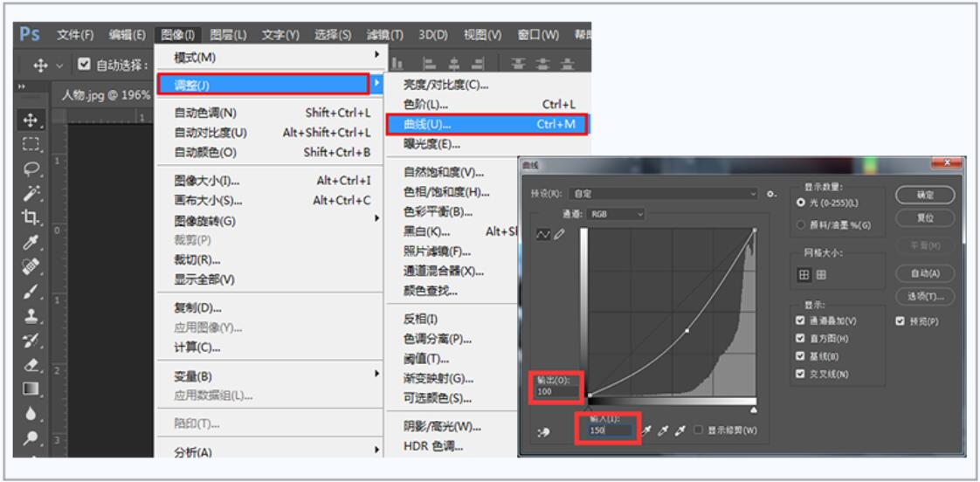
Task: Open the preset options gear icon
Action: (772, 195)
